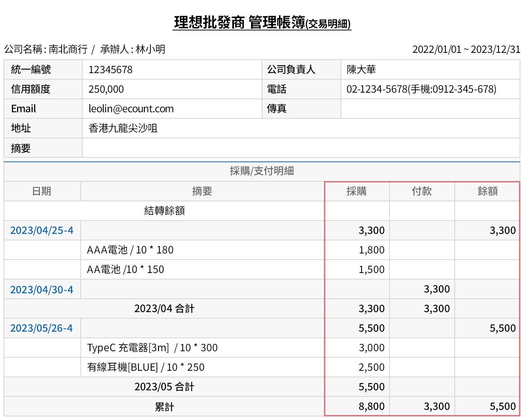This screenshot has height=420, width=524.
Task: Open transaction dated 2023/04/25-4
Action: [42, 230]
